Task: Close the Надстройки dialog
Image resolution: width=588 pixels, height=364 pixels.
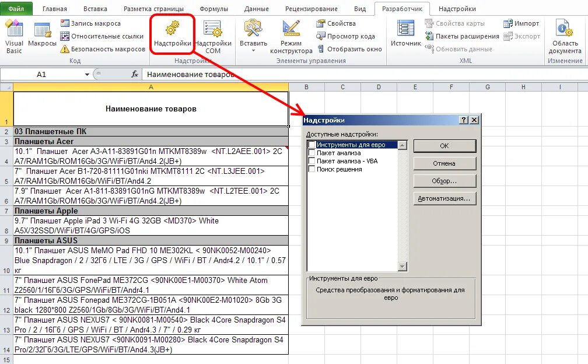Action: (474, 120)
